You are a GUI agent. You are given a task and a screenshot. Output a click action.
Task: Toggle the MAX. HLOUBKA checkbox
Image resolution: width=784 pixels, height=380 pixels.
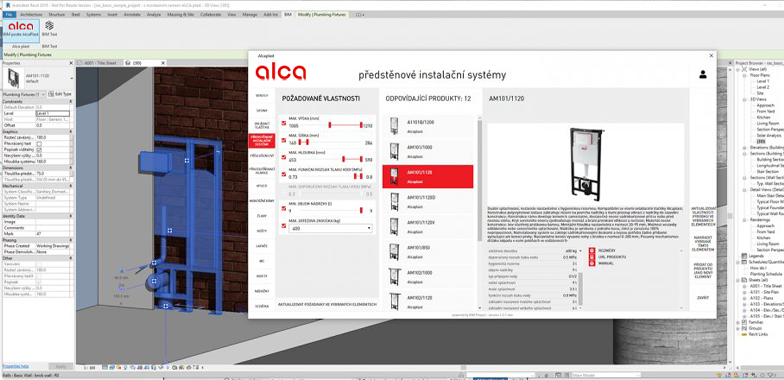point(284,158)
